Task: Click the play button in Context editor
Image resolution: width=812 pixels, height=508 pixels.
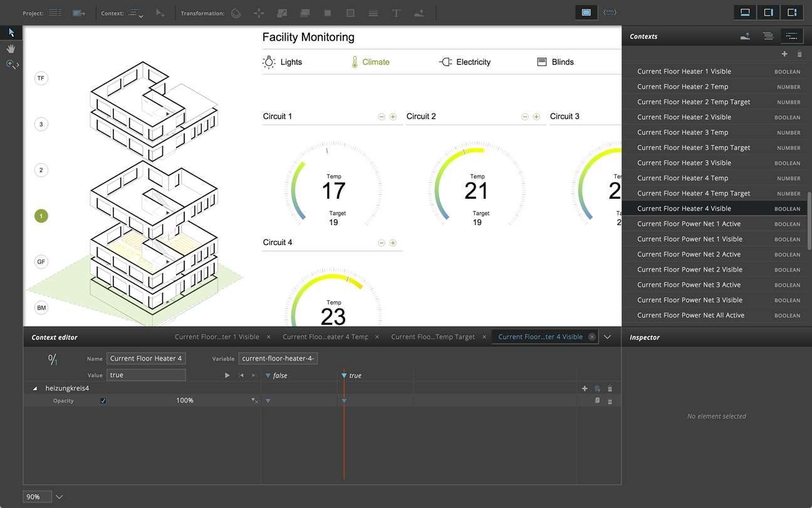Action: click(x=227, y=375)
